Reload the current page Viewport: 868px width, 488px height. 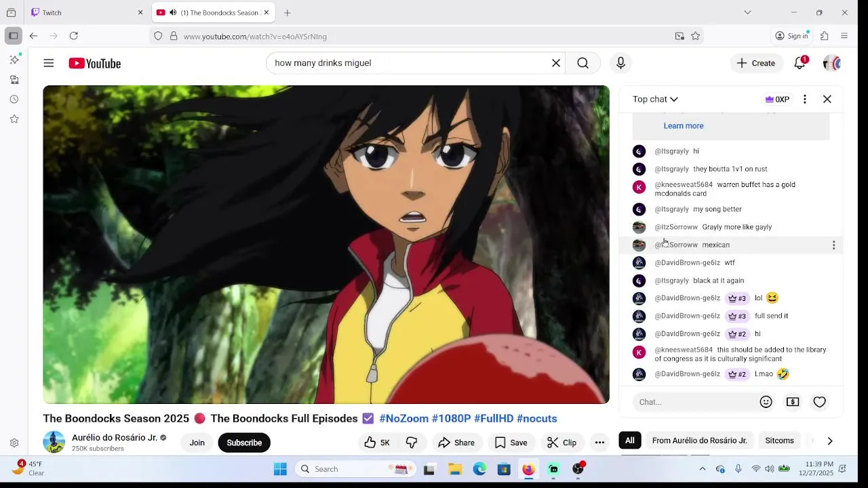click(x=74, y=36)
